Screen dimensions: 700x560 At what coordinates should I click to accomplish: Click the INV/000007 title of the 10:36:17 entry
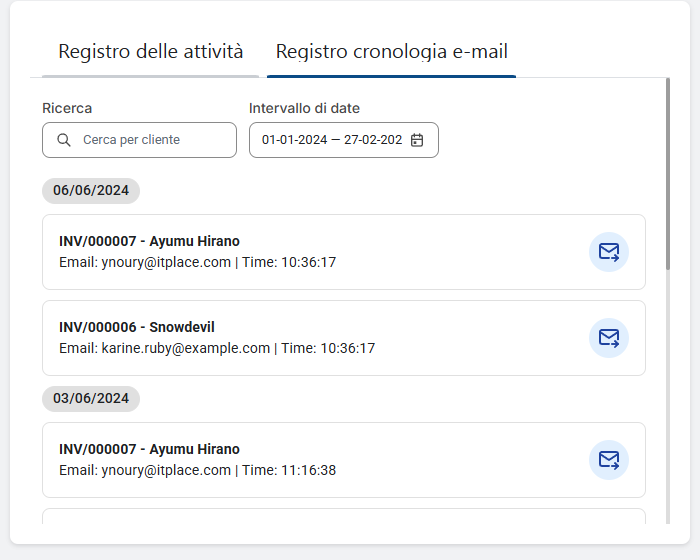pyautogui.click(x=149, y=241)
